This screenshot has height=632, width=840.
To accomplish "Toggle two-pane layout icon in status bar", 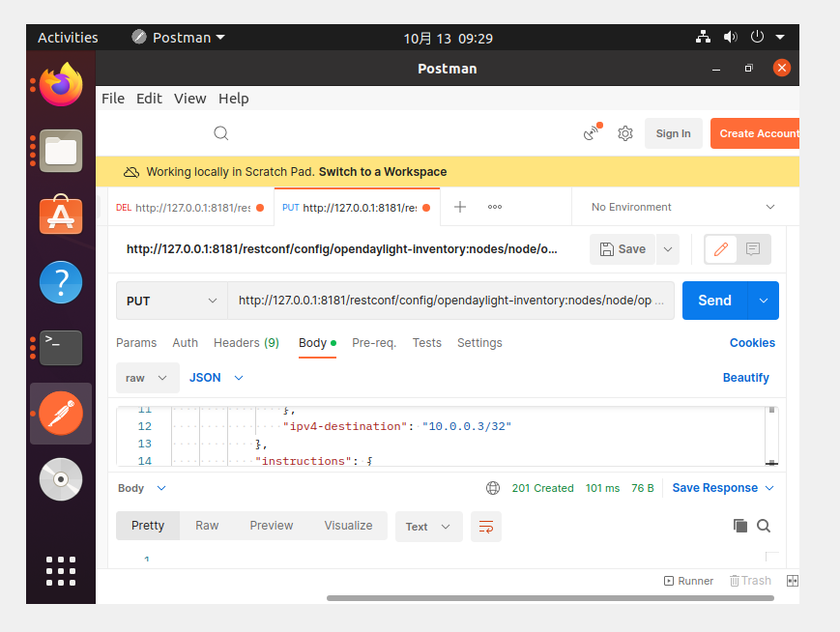I will point(793,581).
